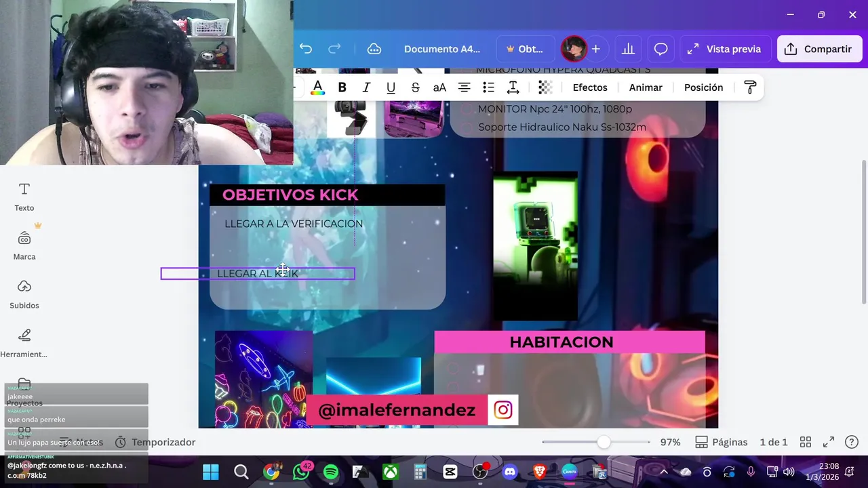Open the Páginas pages view

tap(722, 442)
